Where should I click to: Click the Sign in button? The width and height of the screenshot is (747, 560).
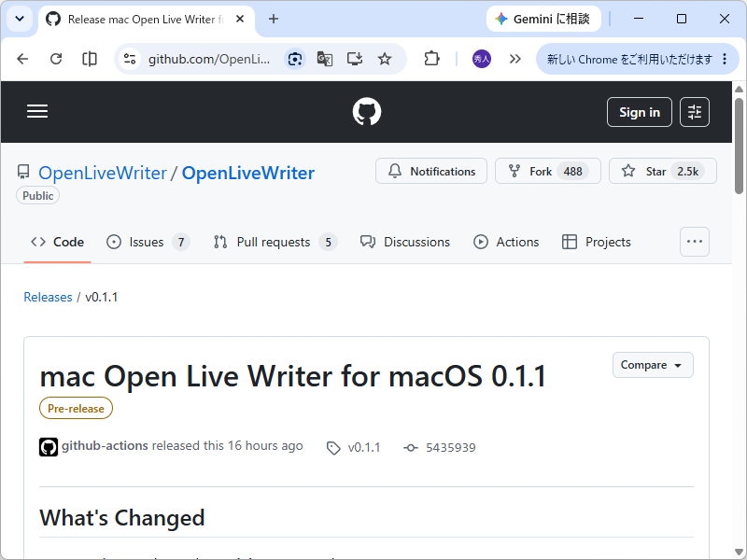tap(640, 112)
